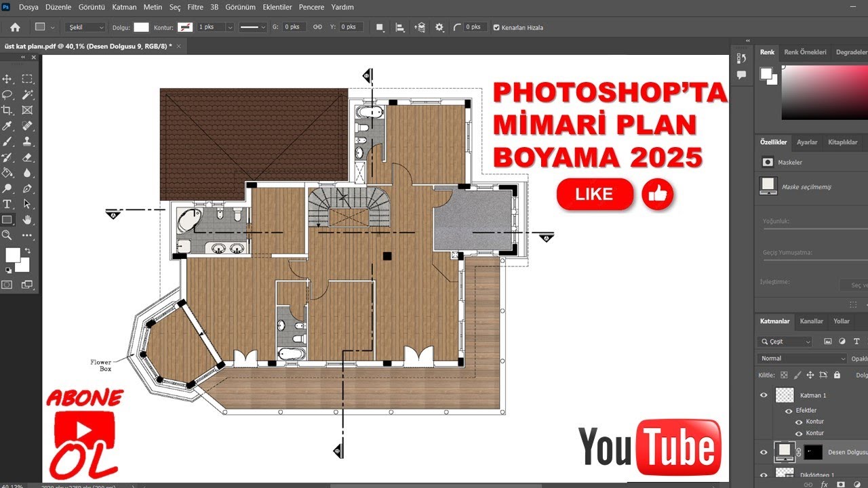This screenshot has height=488, width=868.
Task: Open the Çeşit layer filter dropdown
Action: [785, 342]
